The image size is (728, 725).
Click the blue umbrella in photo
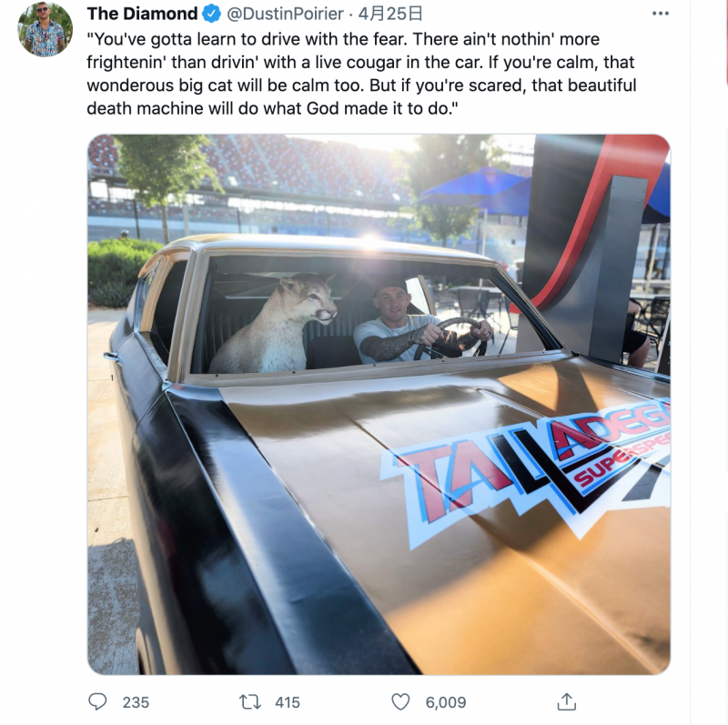click(479, 189)
